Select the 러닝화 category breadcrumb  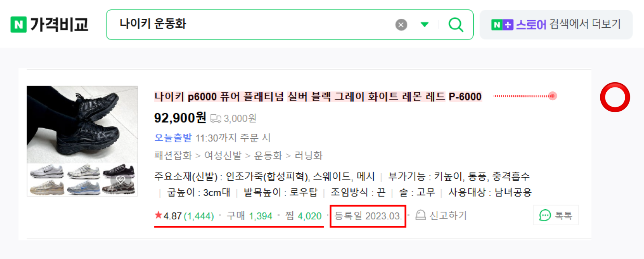308,156
